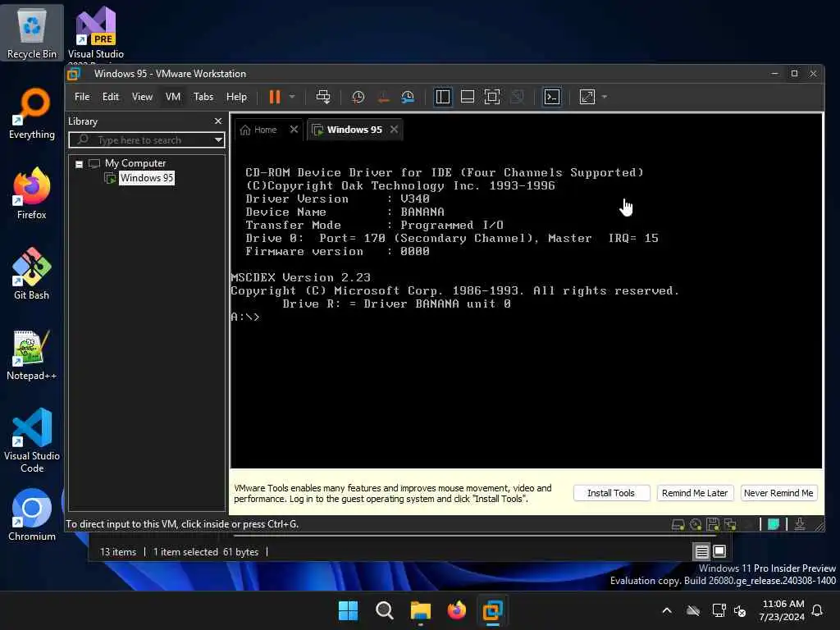
Task: Click the VMware Tools install status icon
Action: [x=800, y=524]
